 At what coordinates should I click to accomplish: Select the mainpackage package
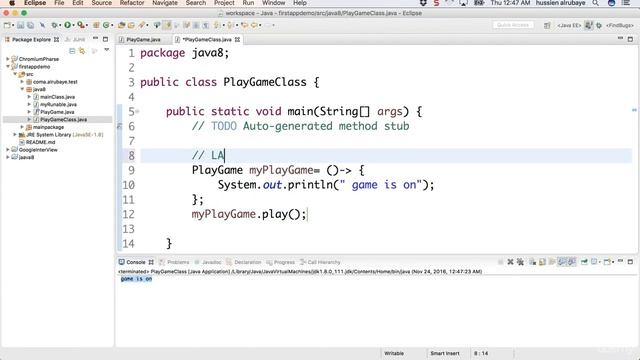48,127
